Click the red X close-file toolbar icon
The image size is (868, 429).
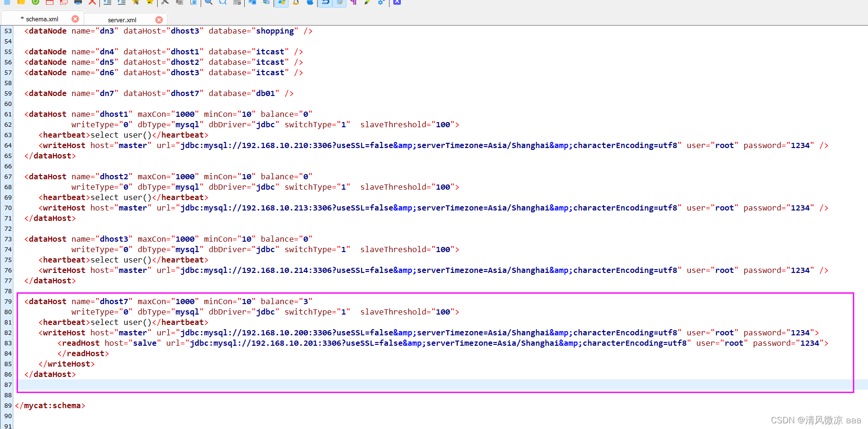coord(92,2)
